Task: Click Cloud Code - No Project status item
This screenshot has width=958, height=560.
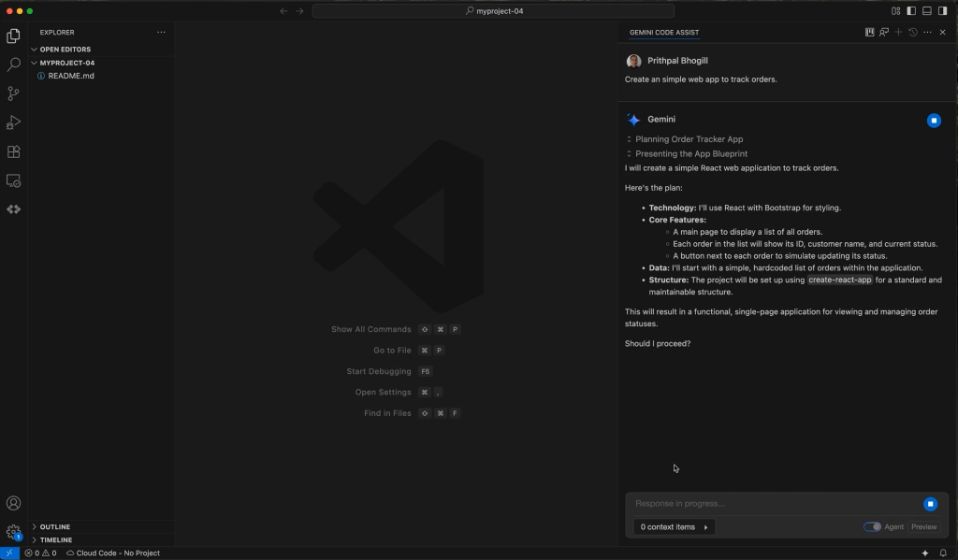Action: click(x=113, y=553)
